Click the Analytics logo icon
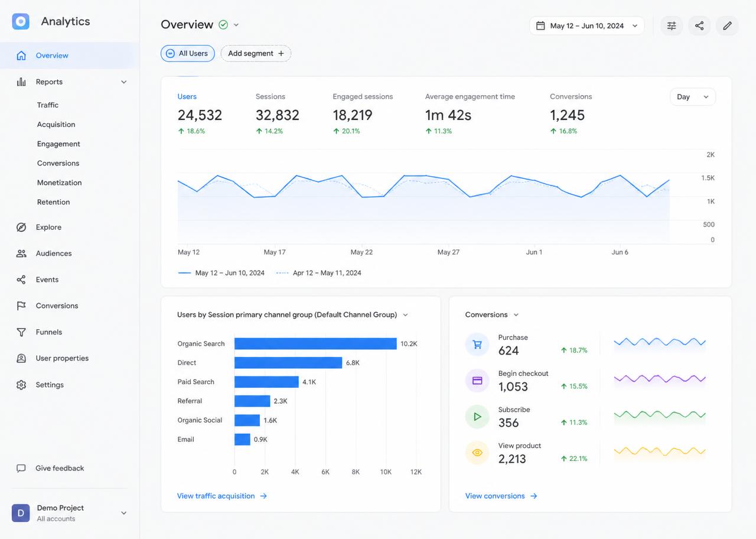756x539 pixels. point(21,21)
